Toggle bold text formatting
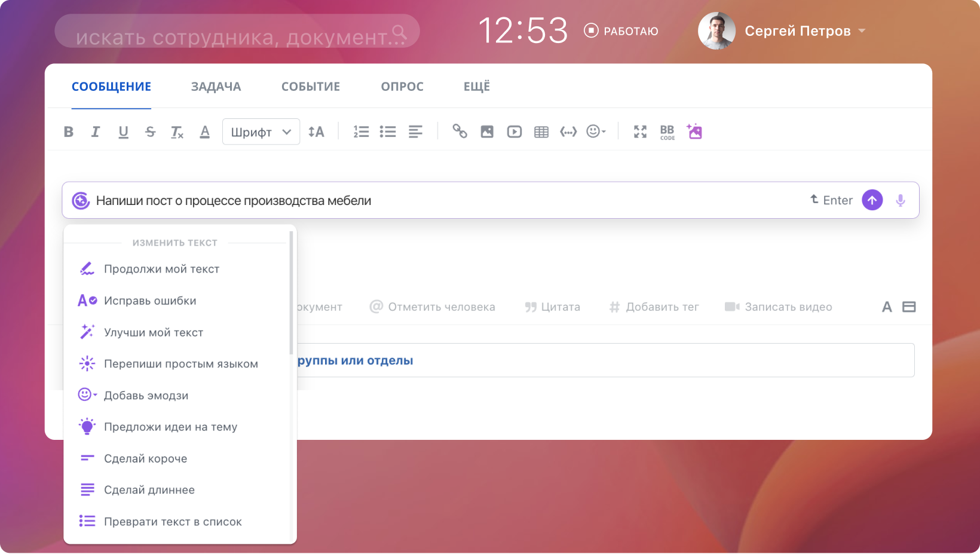The width and height of the screenshot is (980, 554). tap(68, 131)
